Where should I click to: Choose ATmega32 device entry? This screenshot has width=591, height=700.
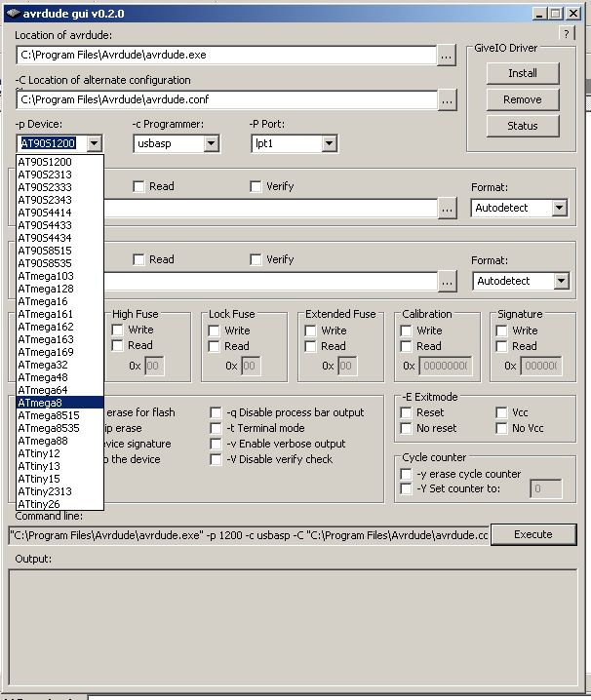[x=59, y=365]
